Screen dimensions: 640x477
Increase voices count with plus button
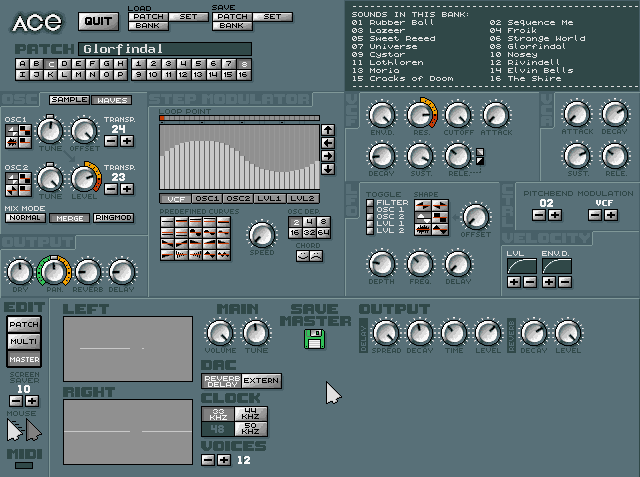tap(223, 460)
